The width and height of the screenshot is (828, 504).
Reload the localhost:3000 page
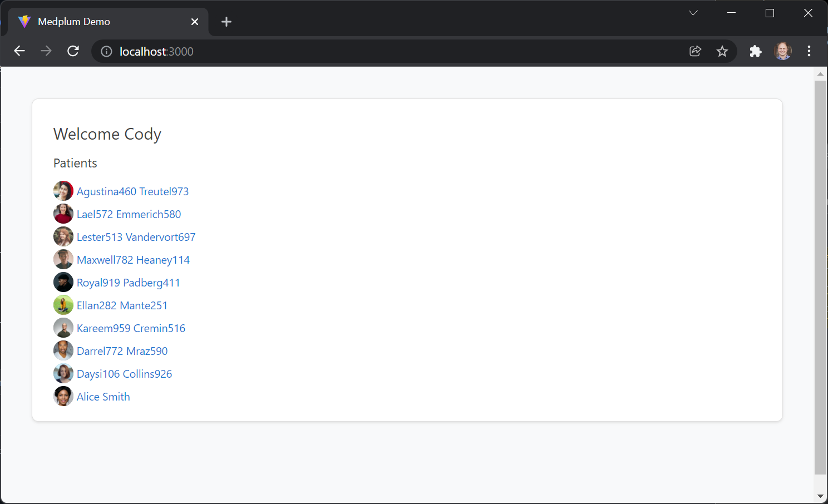(x=73, y=51)
